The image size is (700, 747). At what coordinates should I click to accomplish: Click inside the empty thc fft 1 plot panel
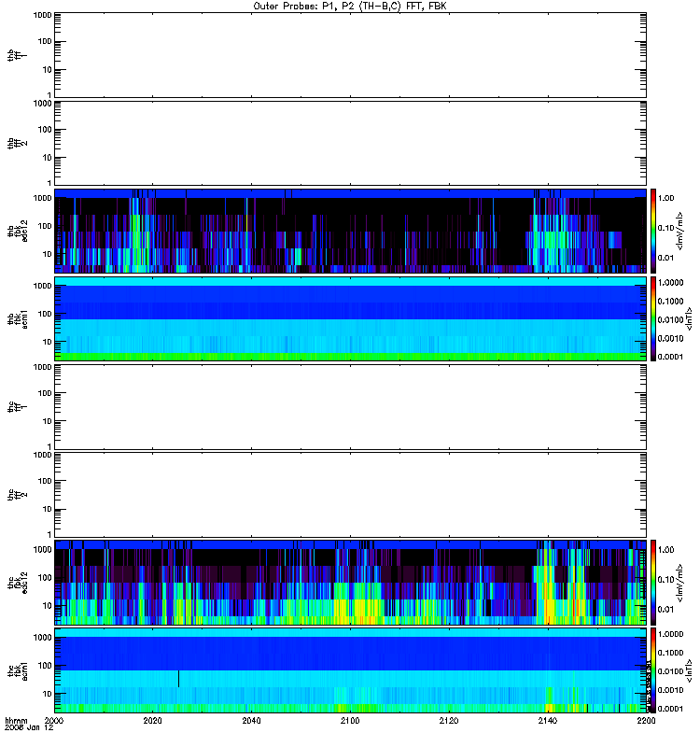350,407
